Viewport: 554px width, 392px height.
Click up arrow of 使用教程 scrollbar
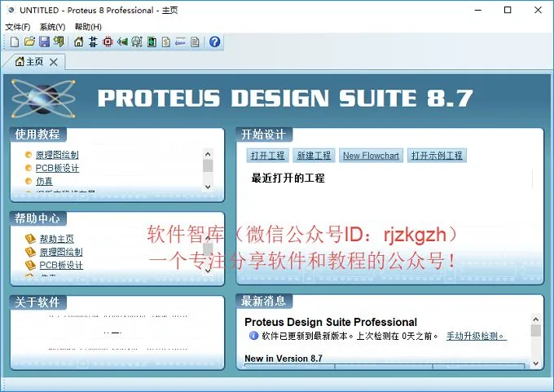pyautogui.click(x=208, y=154)
